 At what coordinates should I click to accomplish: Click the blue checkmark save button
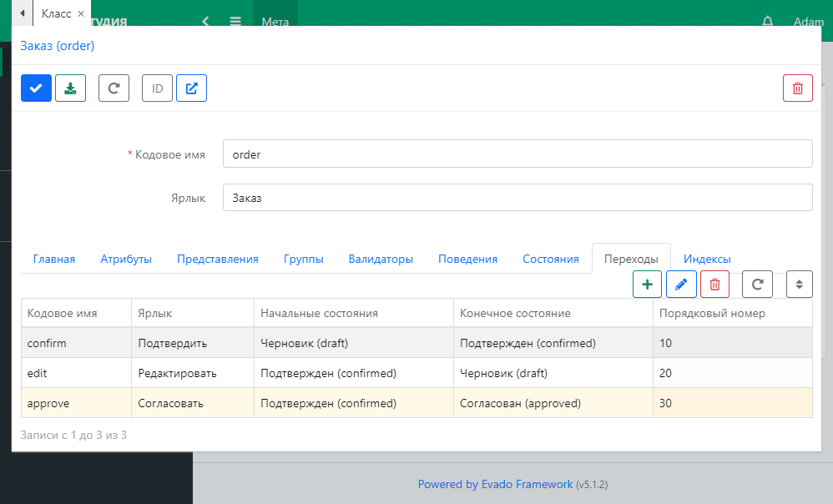(36, 88)
